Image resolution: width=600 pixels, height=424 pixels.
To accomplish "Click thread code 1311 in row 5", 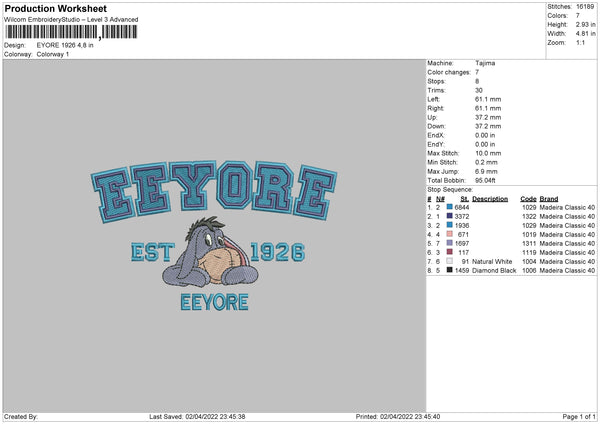I will click(x=529, y=243).
